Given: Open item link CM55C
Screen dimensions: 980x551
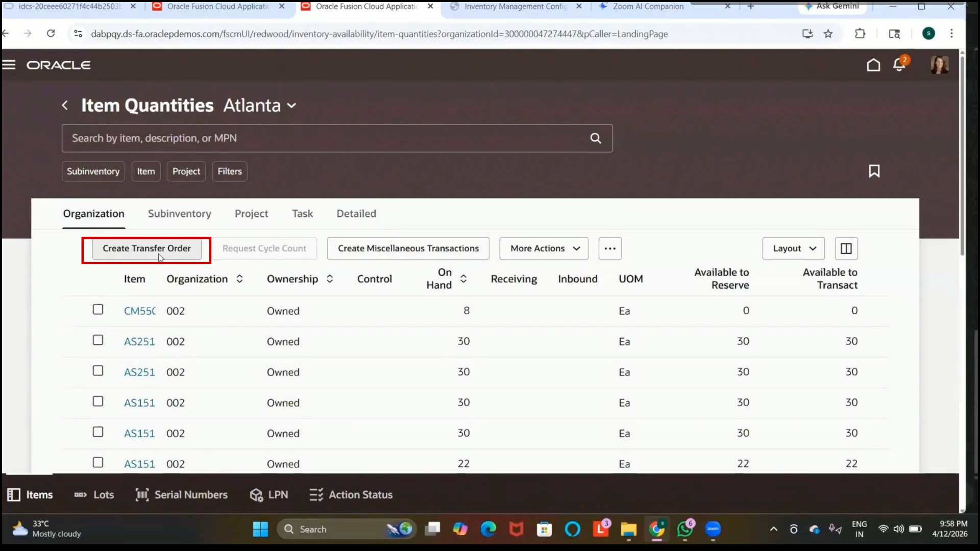Looking at the screenshot, I should pyautogui.click(x=140, y=311).
